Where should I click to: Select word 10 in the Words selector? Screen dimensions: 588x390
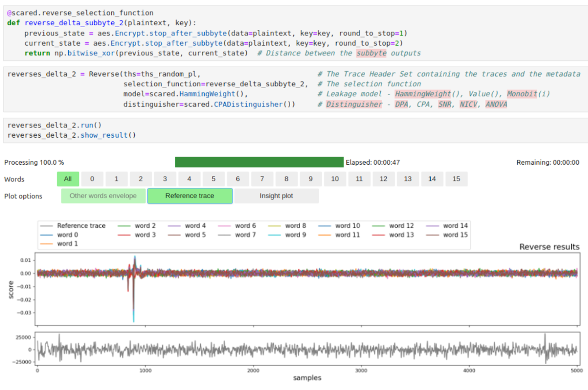point(335,179)
